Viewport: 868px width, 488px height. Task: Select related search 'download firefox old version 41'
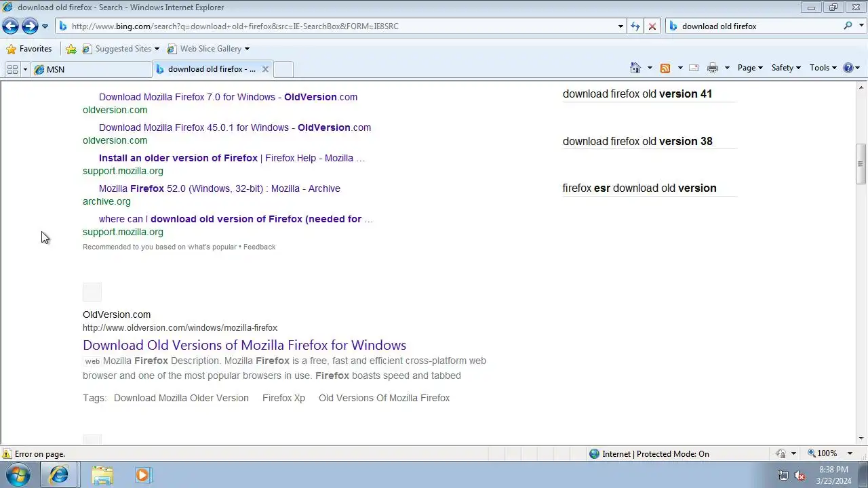pos(637,94)
